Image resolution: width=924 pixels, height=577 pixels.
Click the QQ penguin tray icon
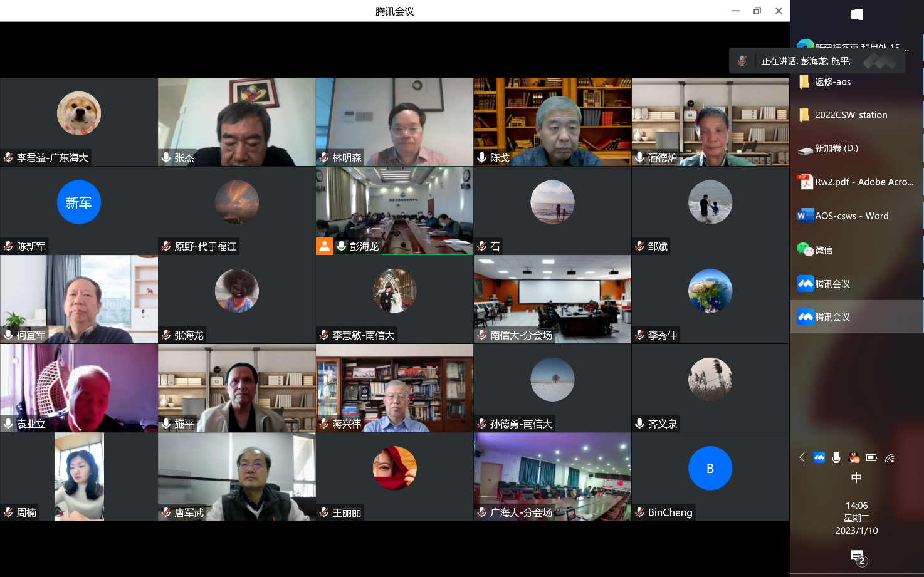pos(854,458)
